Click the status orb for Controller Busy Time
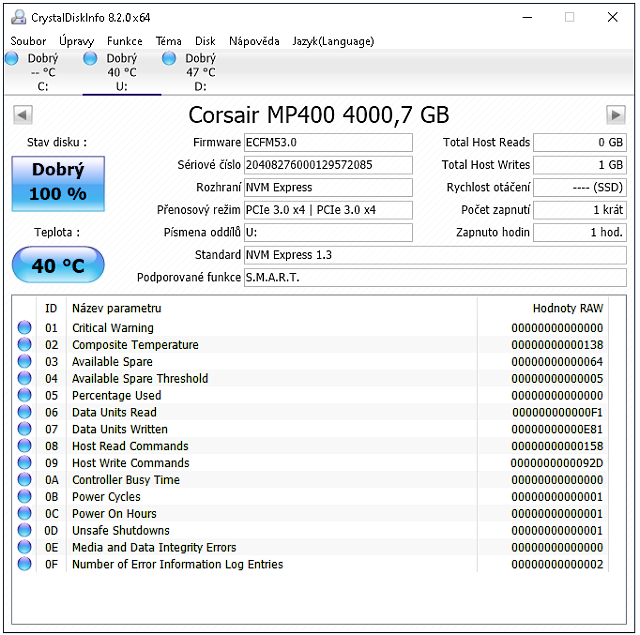 click(24, 480)
